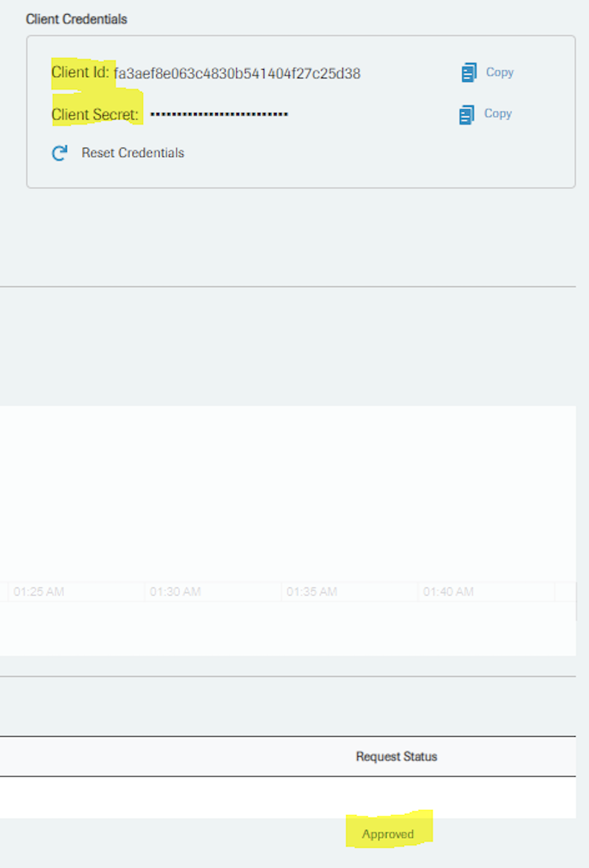
Task: Click the circular reset arrow icon
Action: (x=60, y=153)
